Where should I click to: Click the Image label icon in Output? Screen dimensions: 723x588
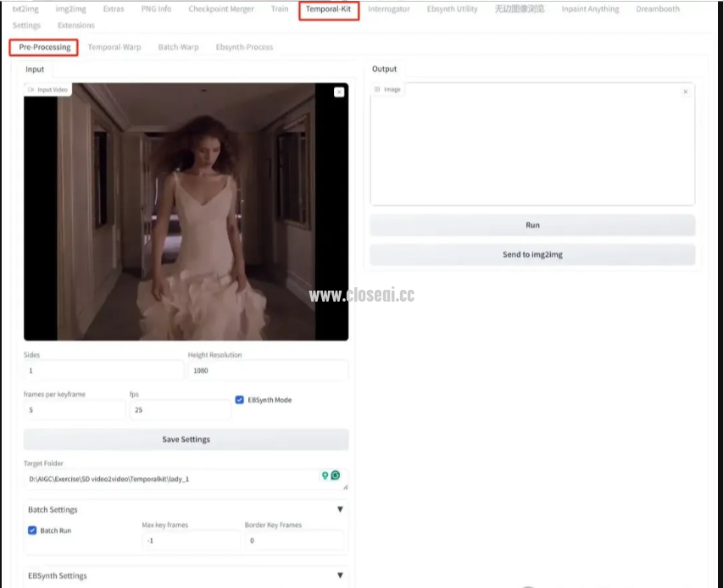377,90
